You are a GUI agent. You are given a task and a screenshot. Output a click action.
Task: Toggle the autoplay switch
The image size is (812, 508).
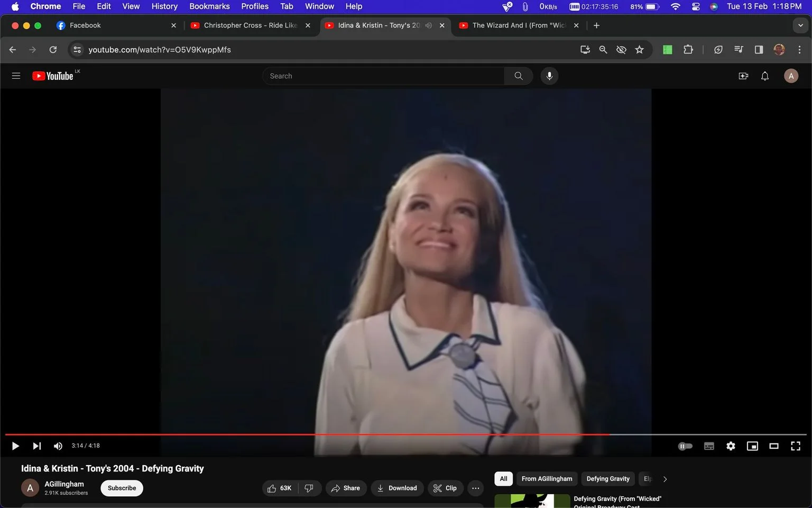pyautogui.click(x=685, y=446)
